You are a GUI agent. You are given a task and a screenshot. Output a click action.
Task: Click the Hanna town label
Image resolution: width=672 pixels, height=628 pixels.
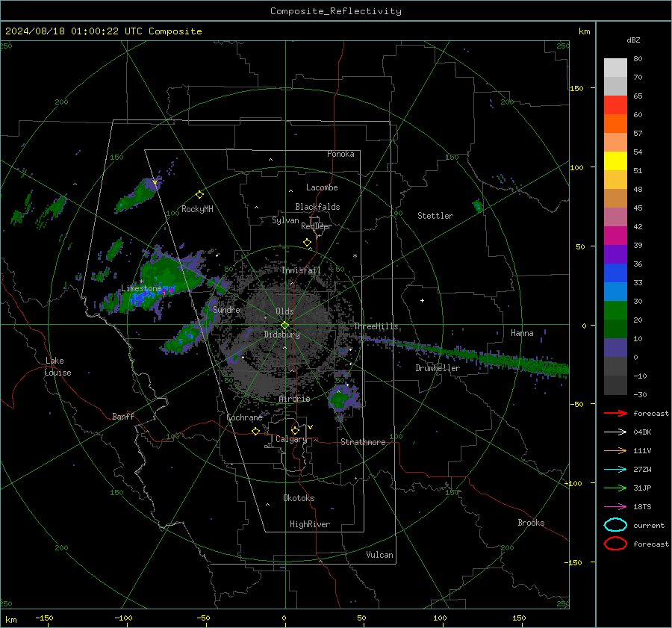click(522, 333)
